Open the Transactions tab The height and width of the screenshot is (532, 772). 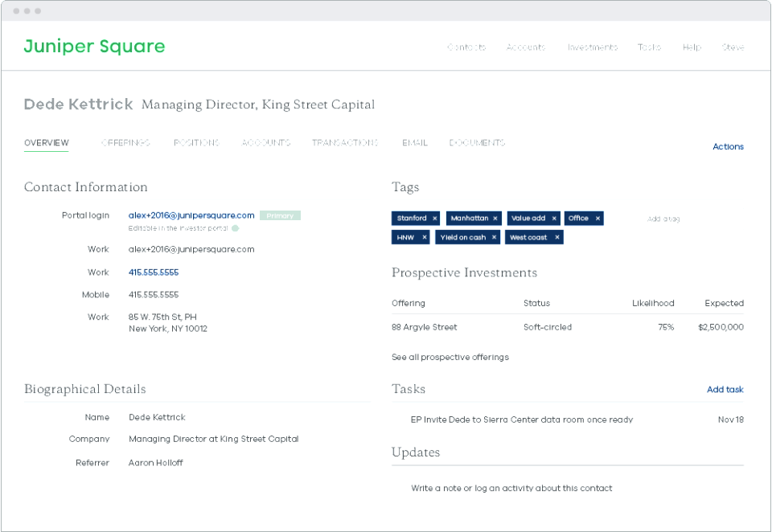[x=345, y=143]
